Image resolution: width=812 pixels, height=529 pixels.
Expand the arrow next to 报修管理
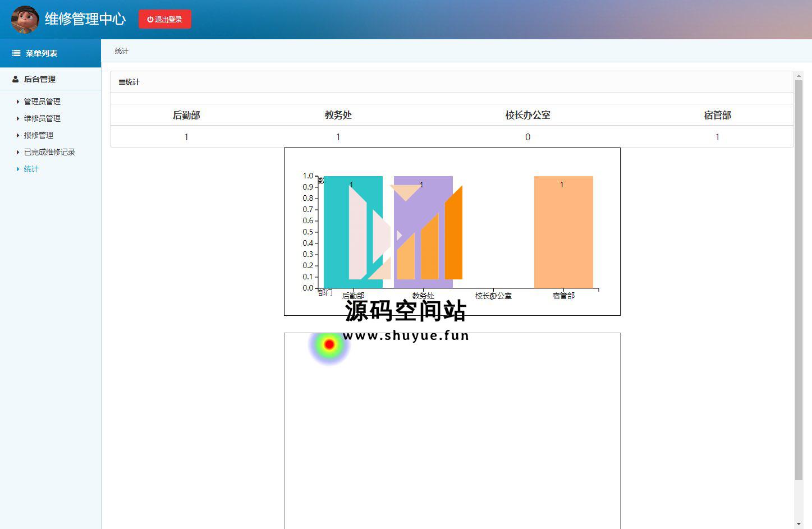tap(18, 135)
